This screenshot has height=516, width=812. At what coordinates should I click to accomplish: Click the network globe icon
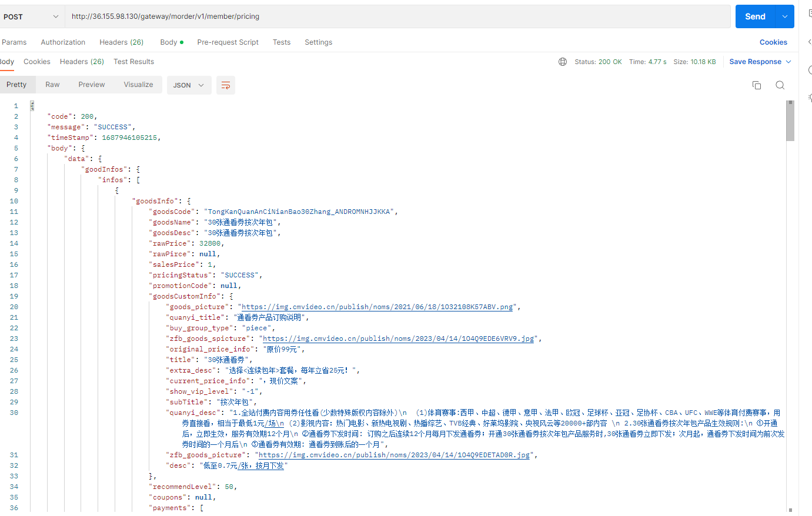[x=563, y=62]
